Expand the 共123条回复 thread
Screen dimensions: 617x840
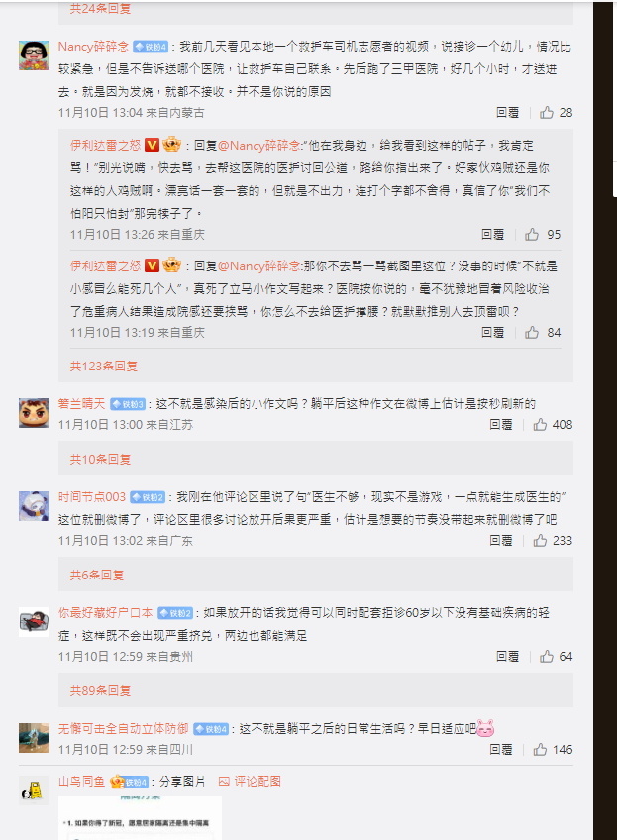[x=104, y=366]
